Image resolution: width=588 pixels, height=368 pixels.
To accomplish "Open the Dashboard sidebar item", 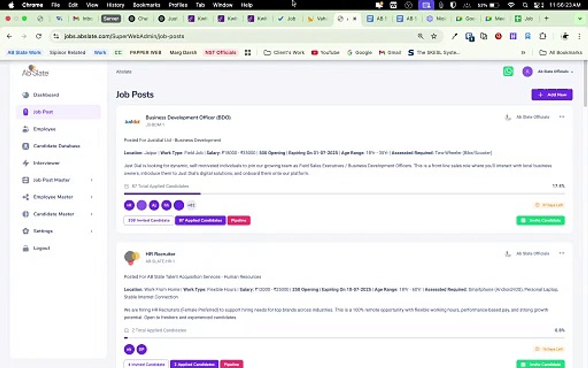I will pos(46,95).
